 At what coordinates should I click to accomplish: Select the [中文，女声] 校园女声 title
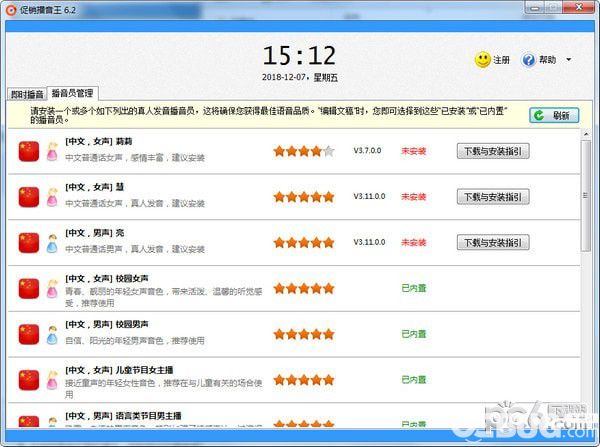click(x=107, y=278)
